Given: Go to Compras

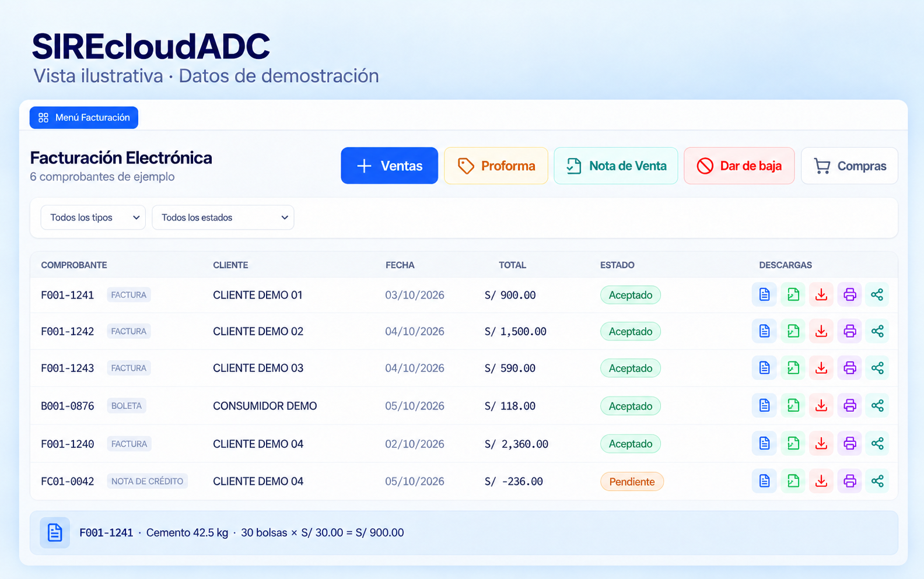Looking at the screenshot, I should (x=849, y=166).
